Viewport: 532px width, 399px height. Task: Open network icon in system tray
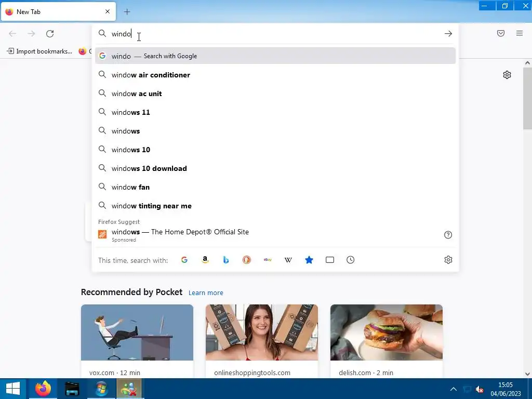(x=467, y=389)
